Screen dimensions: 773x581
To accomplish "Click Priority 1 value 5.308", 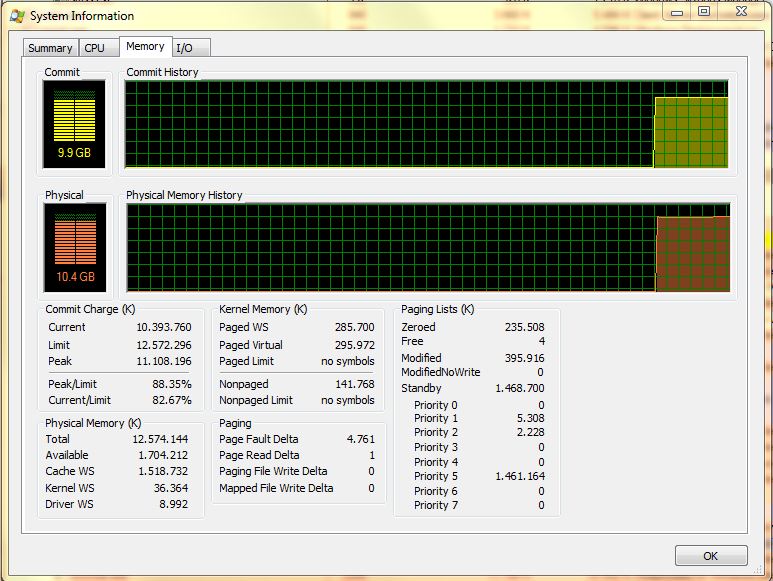I will click(530, 418).
